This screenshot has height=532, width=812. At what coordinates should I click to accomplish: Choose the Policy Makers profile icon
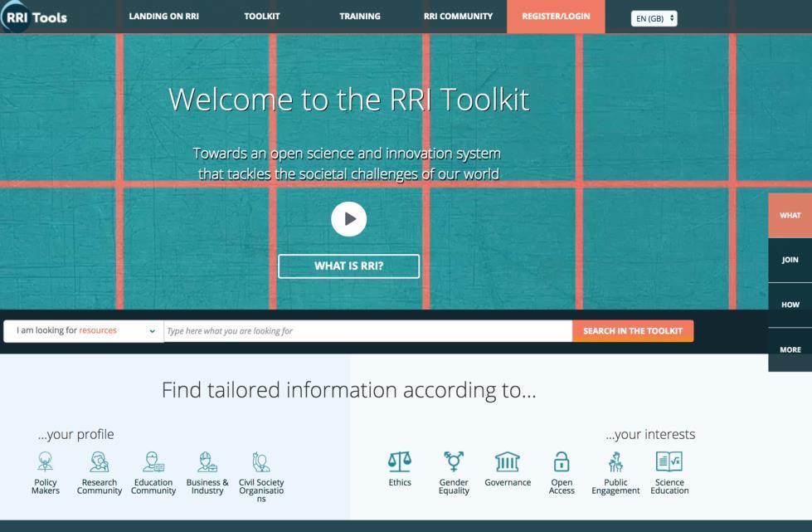click(46, 461)
